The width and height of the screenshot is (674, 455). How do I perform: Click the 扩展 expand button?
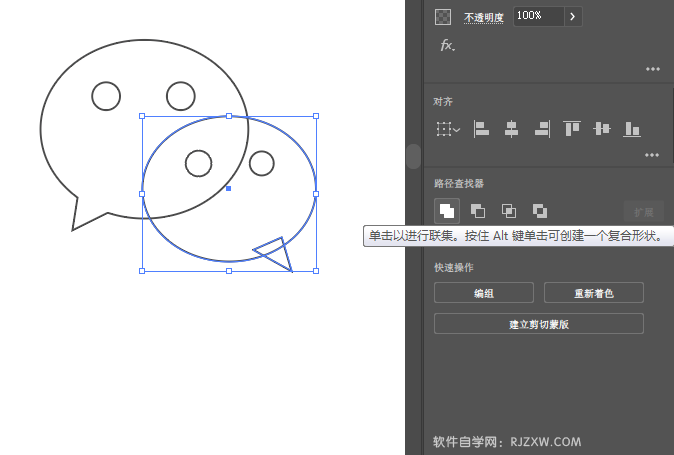[643, 212]
